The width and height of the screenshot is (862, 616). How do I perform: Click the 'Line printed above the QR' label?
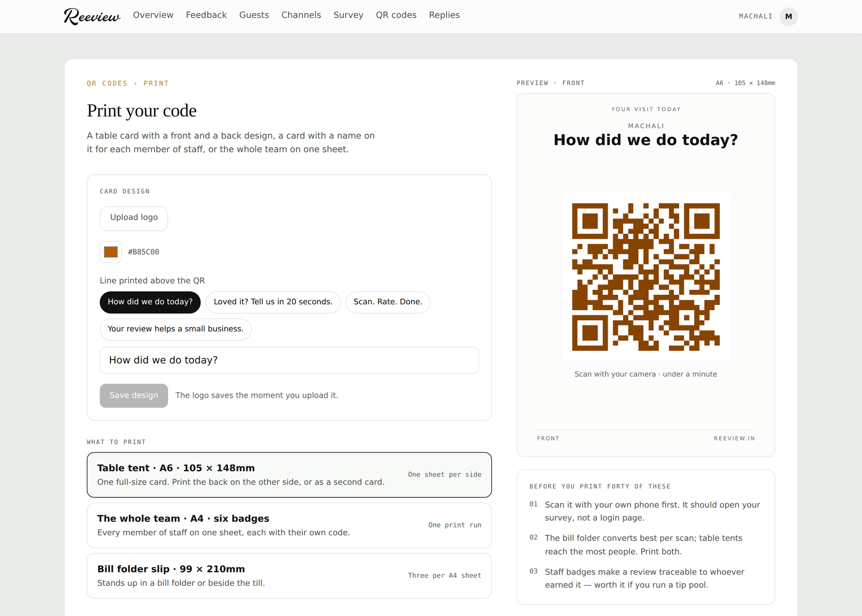point(152,281)
